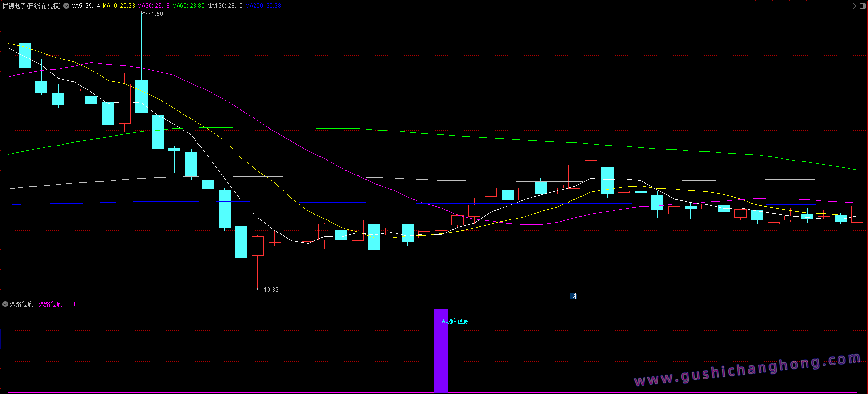Click the diamond icon at chart corner

click(x=853, y=6)
